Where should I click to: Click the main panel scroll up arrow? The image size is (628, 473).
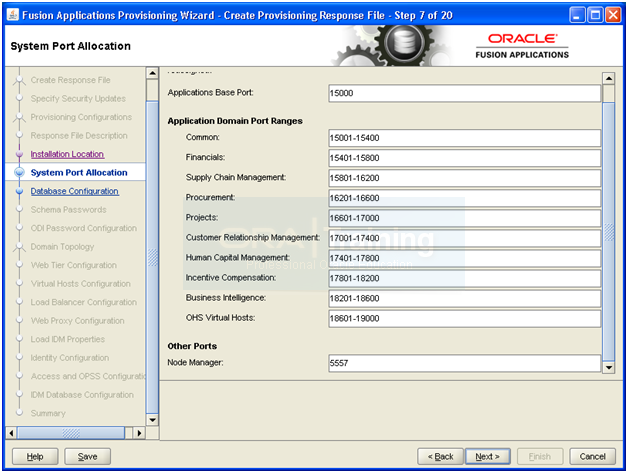point(608,78)
